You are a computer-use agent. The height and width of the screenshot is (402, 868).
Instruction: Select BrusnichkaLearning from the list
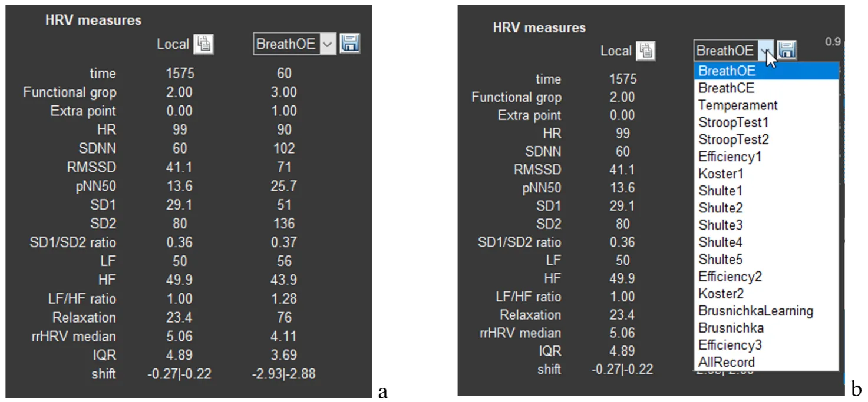pyautogui.click(x=755, y=311)
